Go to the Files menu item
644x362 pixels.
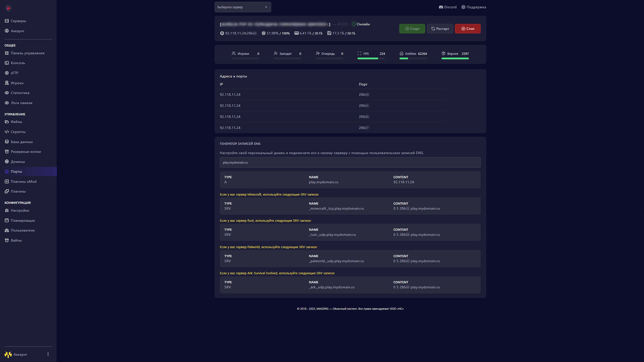tap(16, 122)
